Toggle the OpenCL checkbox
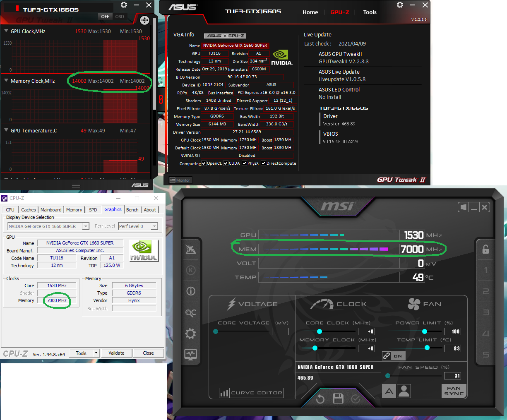Viewport: 507px width, 420px height. [204, 163]
